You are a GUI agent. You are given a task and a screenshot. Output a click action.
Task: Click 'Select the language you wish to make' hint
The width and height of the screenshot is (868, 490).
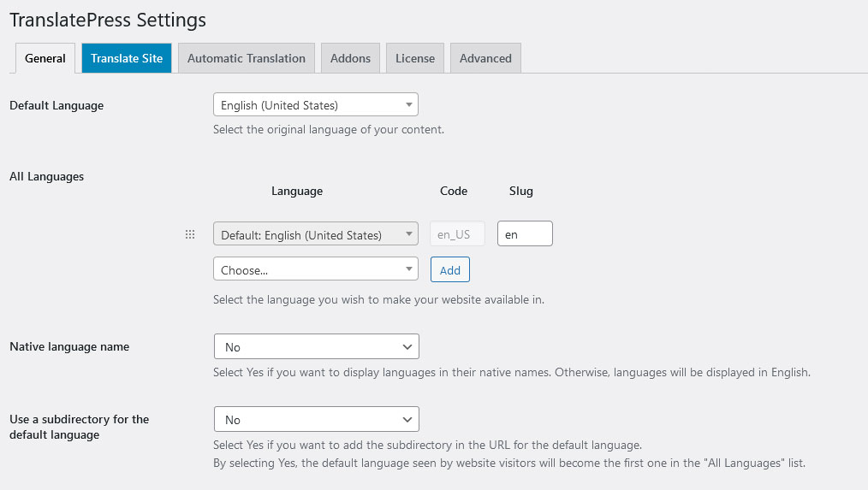[378, 300]
